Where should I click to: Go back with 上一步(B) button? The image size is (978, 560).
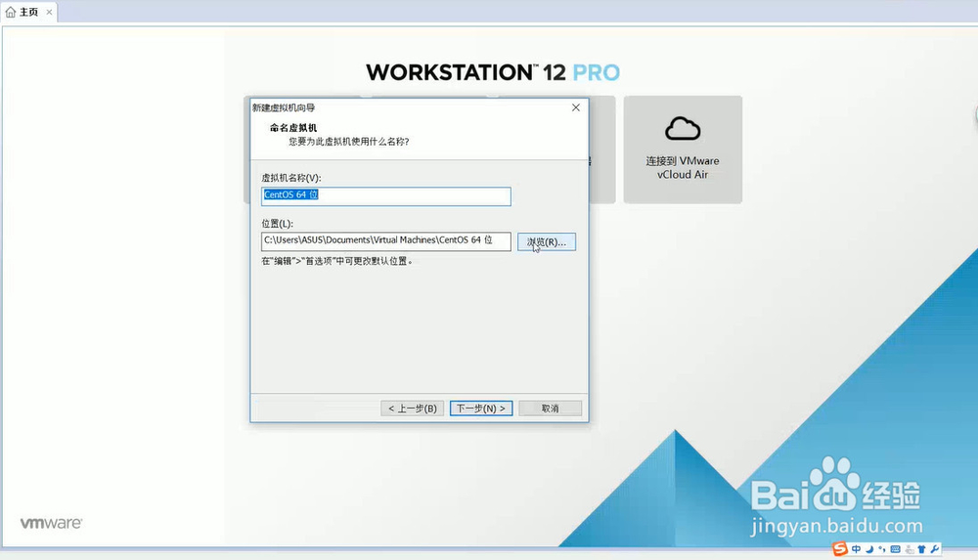413,409
